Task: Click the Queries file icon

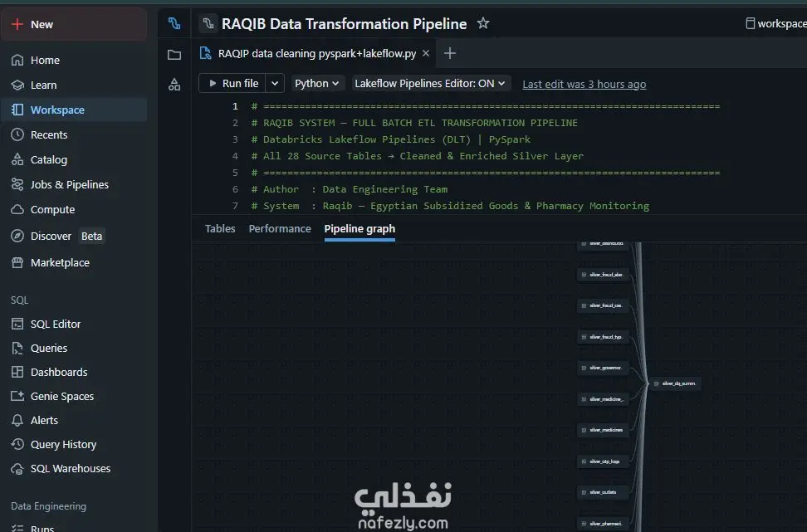Action: [x=17, y=349]
